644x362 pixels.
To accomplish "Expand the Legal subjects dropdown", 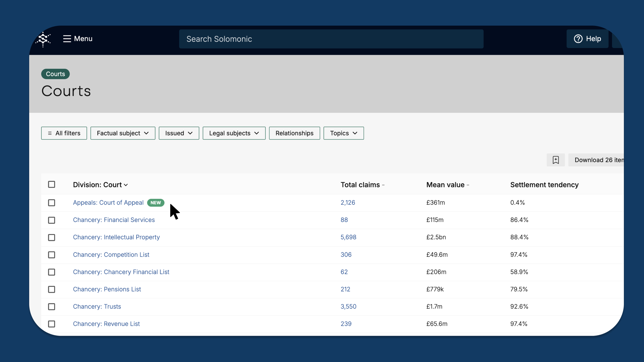I will [234, 133].
